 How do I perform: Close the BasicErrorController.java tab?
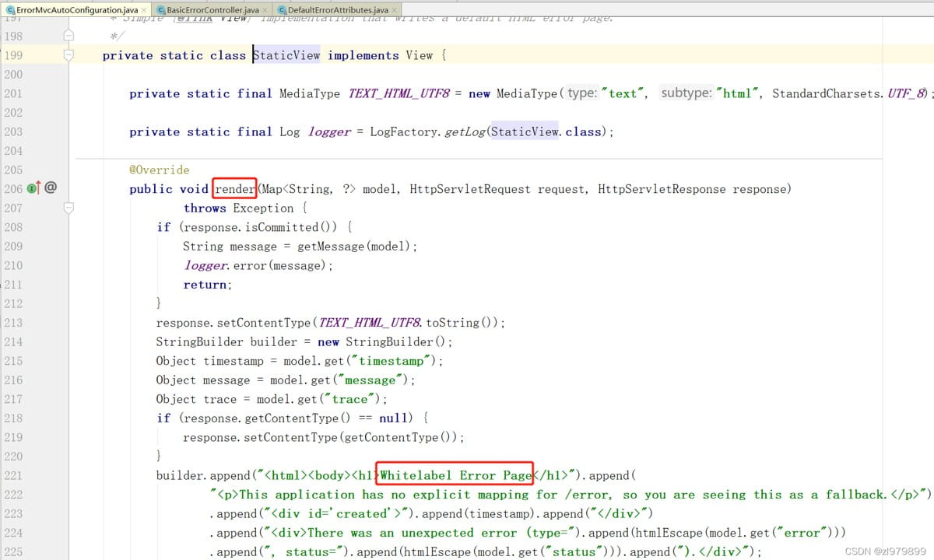click(x=265, y=9)
